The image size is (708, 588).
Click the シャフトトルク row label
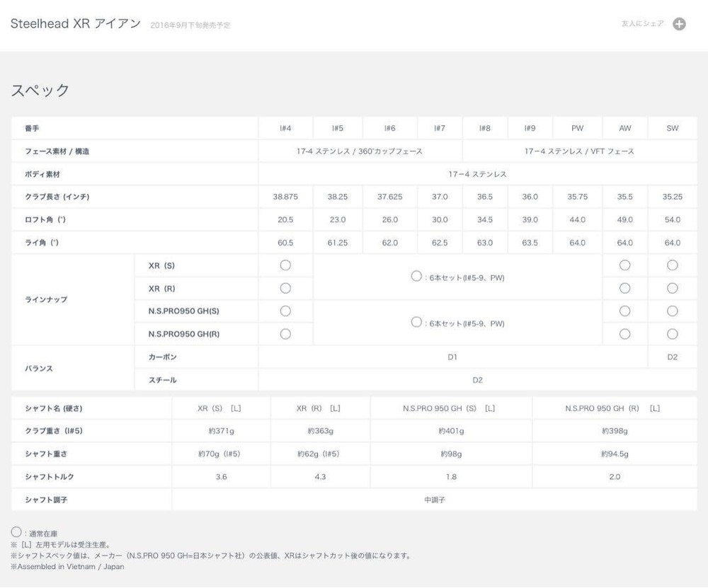tap(49, 477)
